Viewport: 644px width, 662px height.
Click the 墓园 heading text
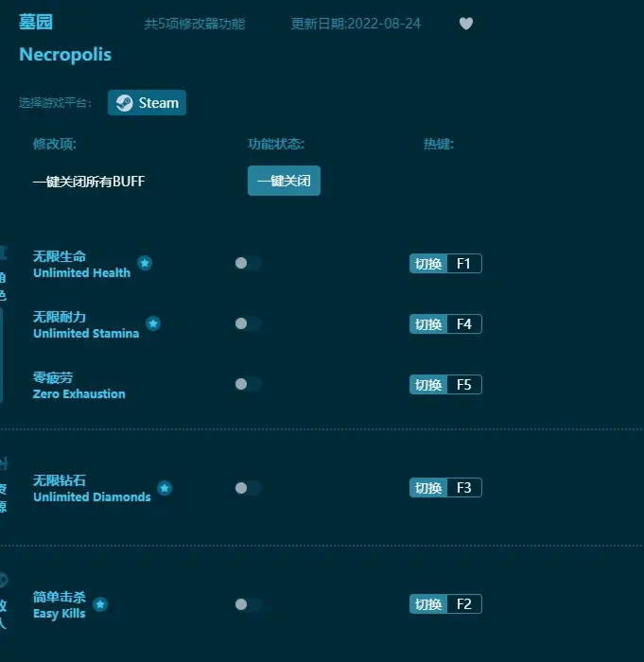pyautogui.click(x=36, y=22)
